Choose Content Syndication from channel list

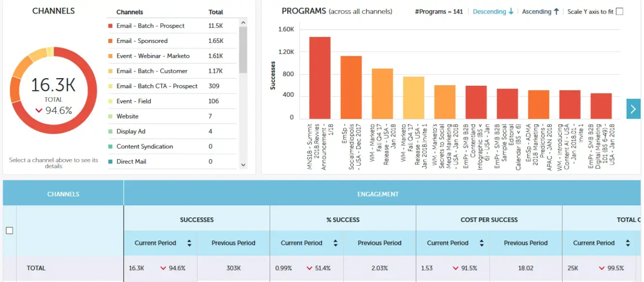click(144, 147)
